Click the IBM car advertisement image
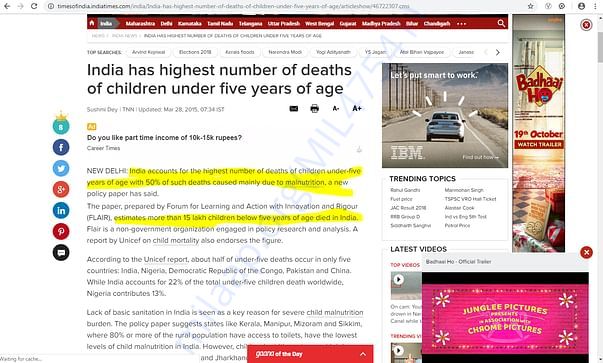 click(445, 115)
